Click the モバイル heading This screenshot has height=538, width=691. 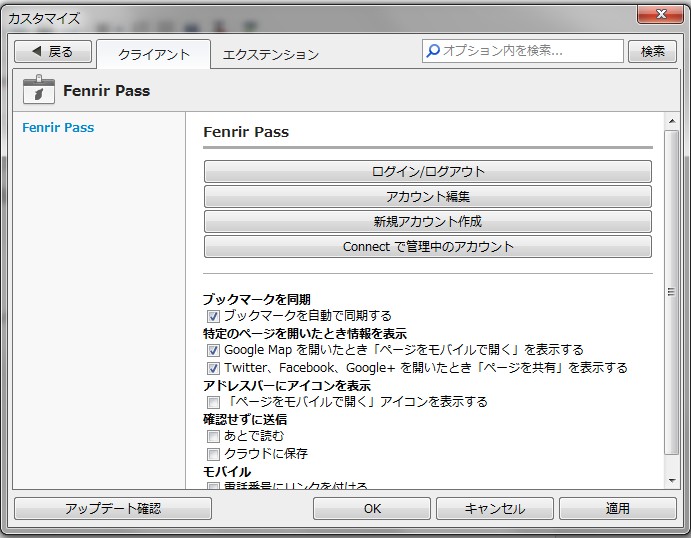tap(227, 471)
